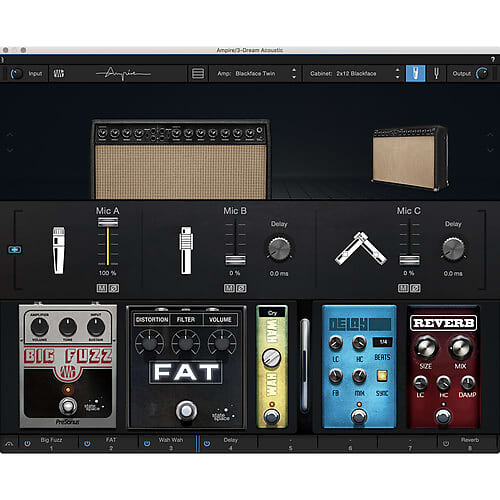Toggle Wah Wah power in slot 3
The image size is (500, 500).
pos(147,444)
